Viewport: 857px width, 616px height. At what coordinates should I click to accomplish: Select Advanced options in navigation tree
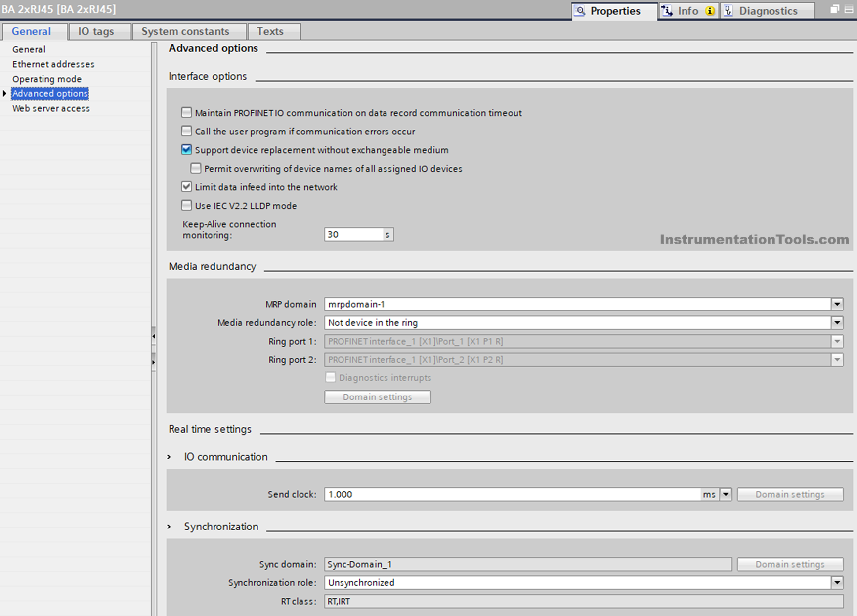pyautogui.click(x=50, y=93)
